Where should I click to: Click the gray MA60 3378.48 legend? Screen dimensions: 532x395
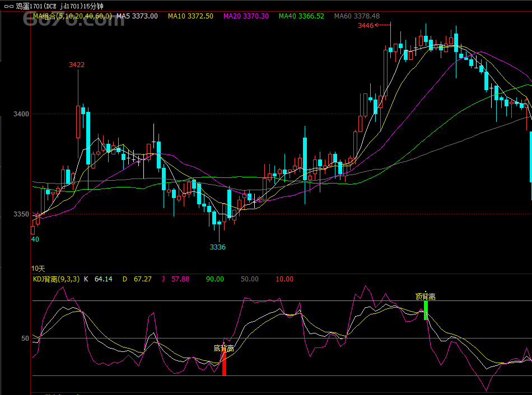(357, 16)
